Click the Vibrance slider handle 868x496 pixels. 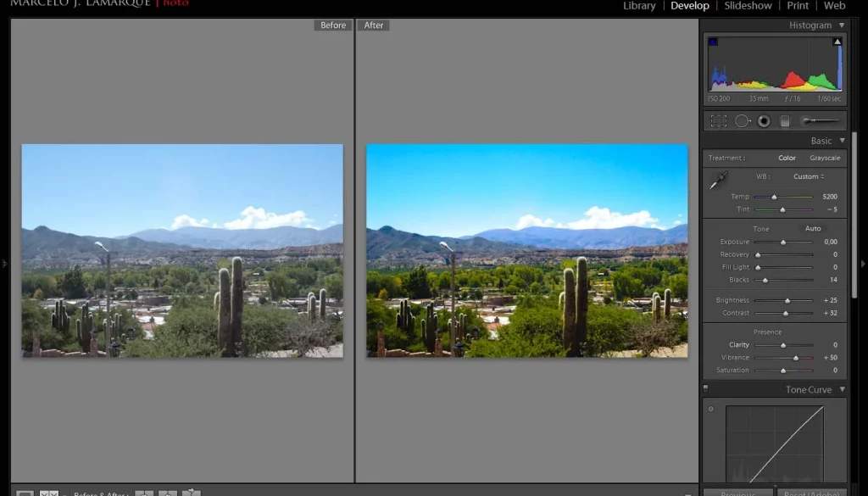(796, 358)
